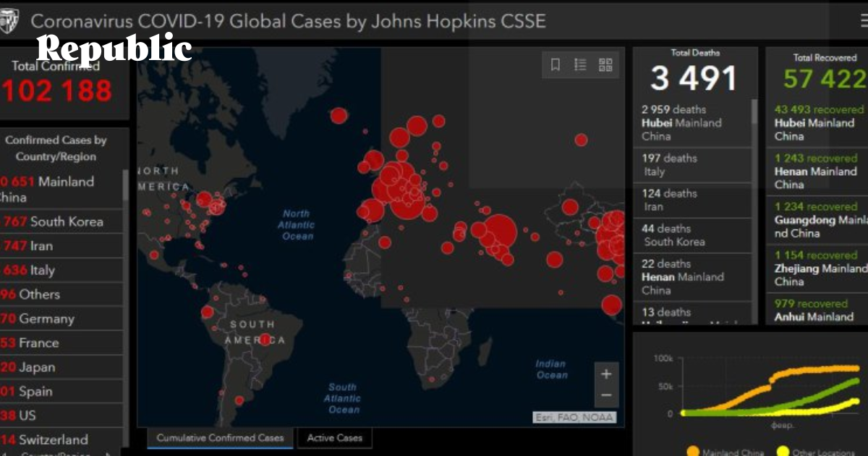Click the Italy entry in deaths list
This screenshot has width=868, height=456.
(691, 164)
